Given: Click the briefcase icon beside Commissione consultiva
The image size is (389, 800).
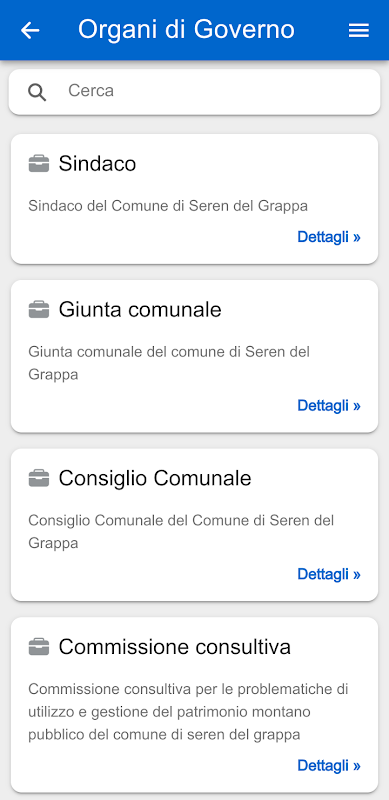Looking at the screenshot, I should point(39,647).
